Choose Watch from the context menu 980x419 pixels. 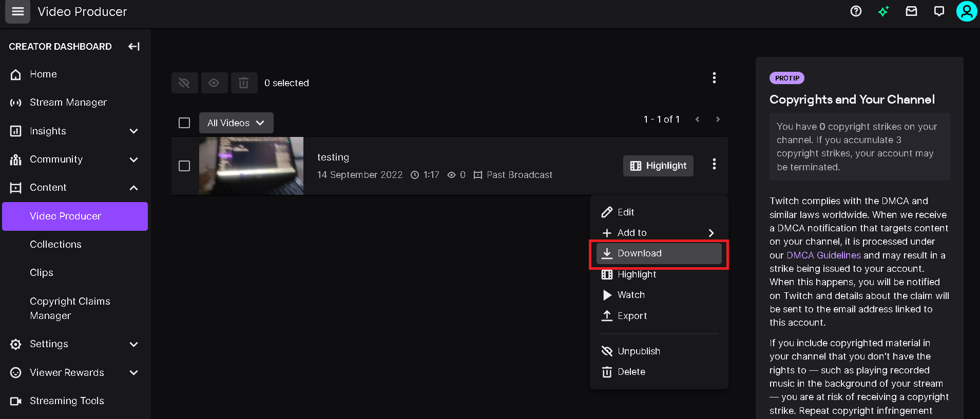click(x=659, y=295)
